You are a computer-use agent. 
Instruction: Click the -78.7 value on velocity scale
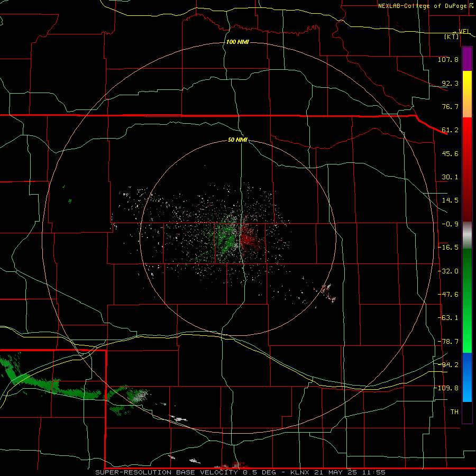click(448, 342)
